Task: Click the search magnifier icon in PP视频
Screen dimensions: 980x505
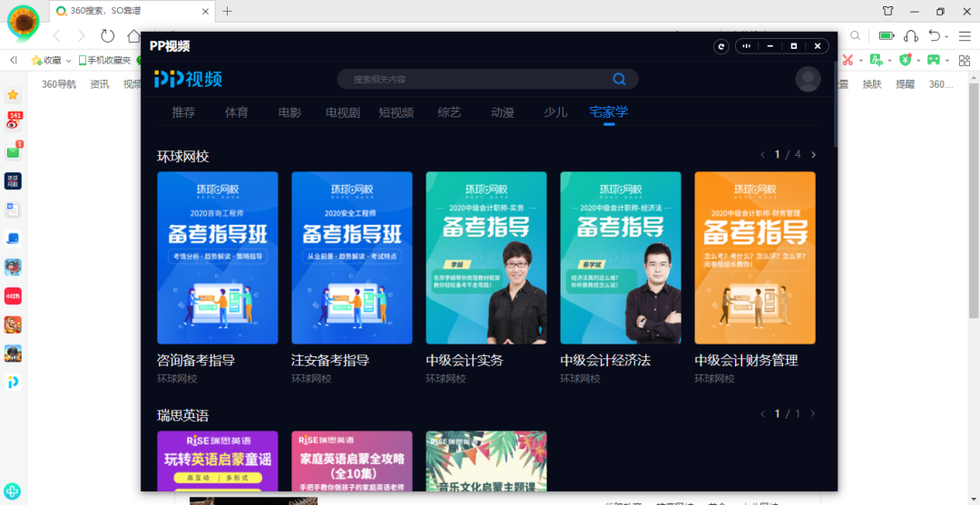Action: coord(619,79)
